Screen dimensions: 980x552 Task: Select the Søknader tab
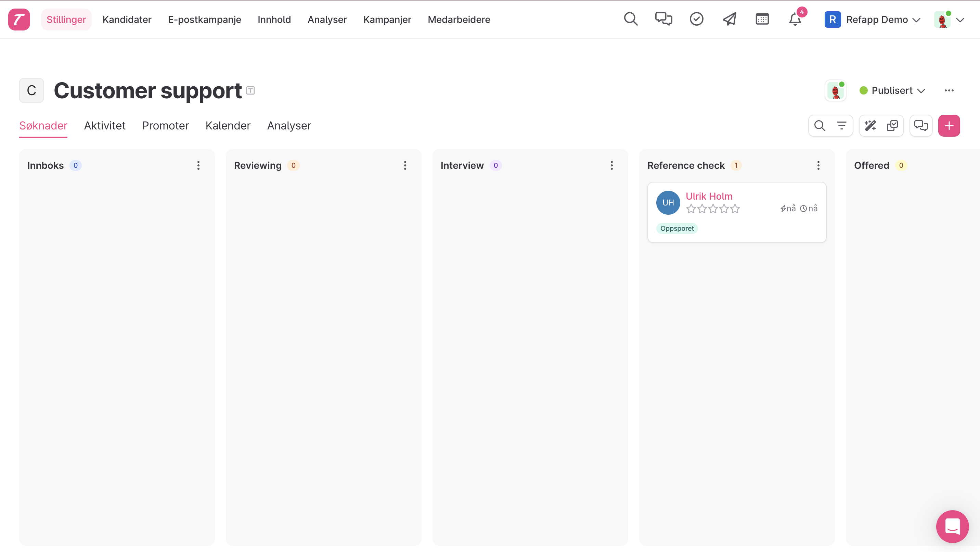click(43, 126)
